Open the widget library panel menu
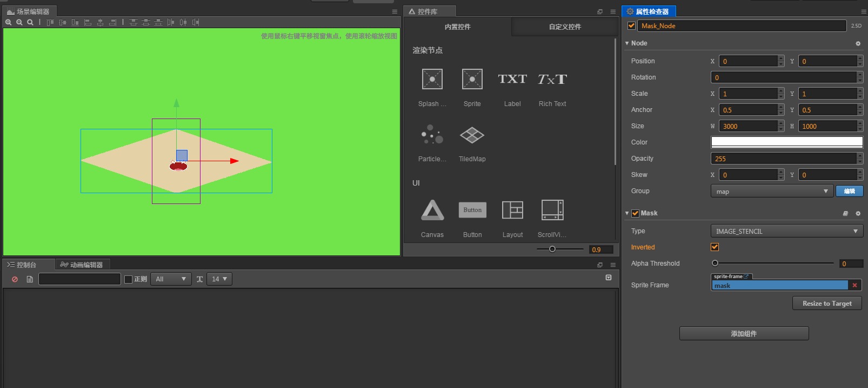 [613, 11]
